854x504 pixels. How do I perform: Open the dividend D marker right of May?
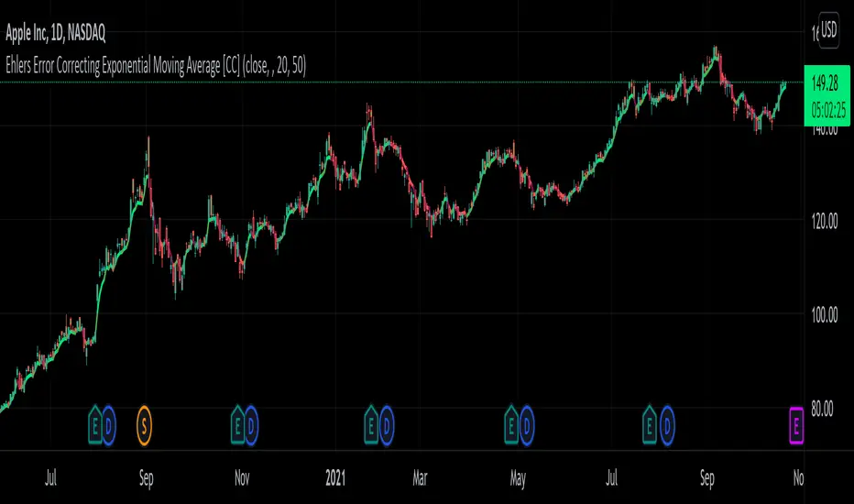(527, 425)
